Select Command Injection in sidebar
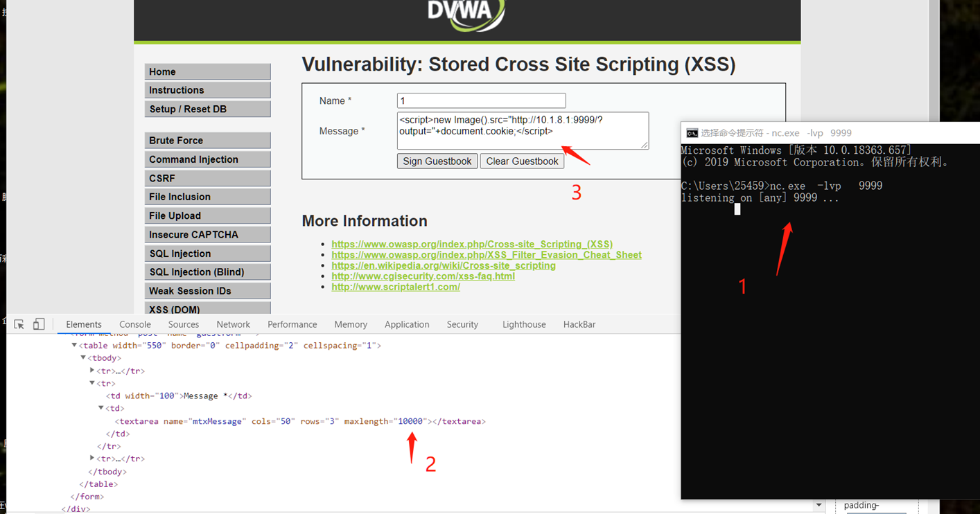980x514 pixels. pos(207,159)
